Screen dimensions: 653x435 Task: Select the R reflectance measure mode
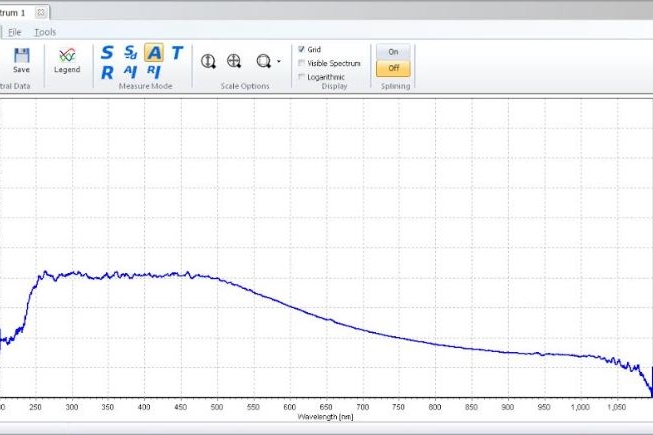107,71
